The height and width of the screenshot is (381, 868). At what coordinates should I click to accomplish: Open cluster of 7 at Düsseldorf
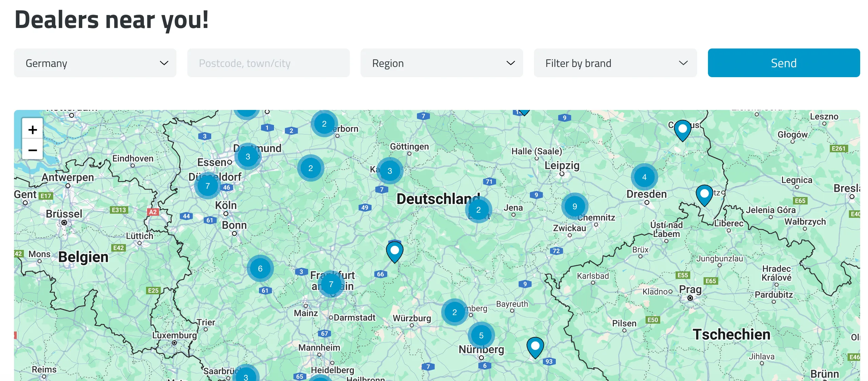coord(207,186)
